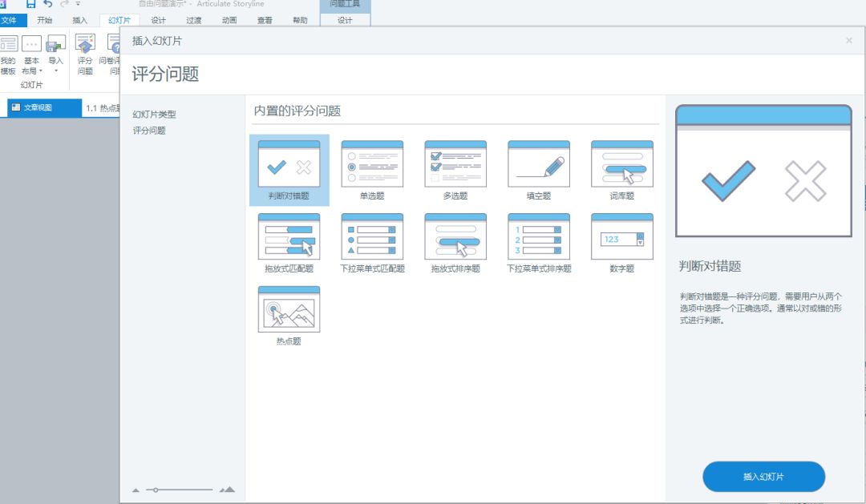Select the 下拉菜单式排序题 question type
Image resolution: width=866 pixels, height=504 pixels.
[x=539, y=243]
